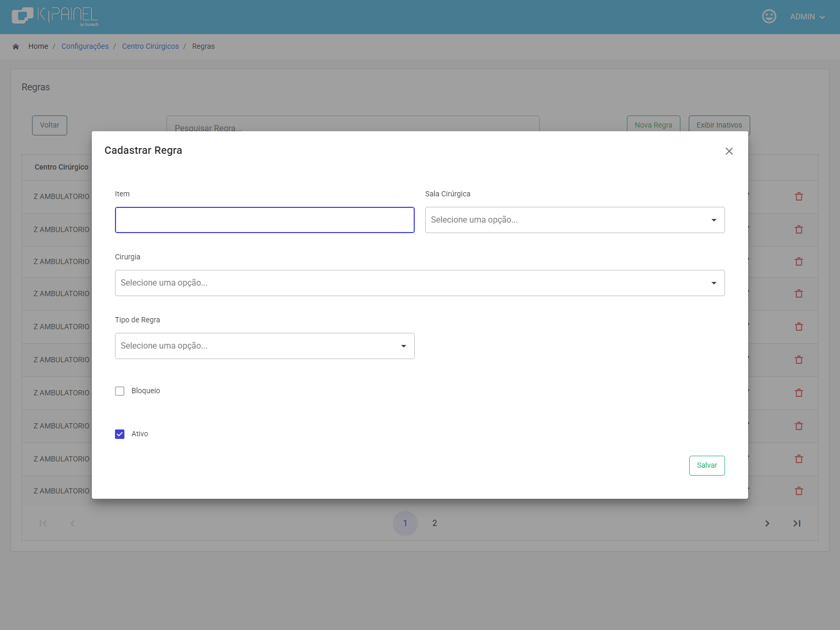Click the KPainel logo
Viewport: 840px width, 630px height.
pyautogui.click(x=55, y=16)
